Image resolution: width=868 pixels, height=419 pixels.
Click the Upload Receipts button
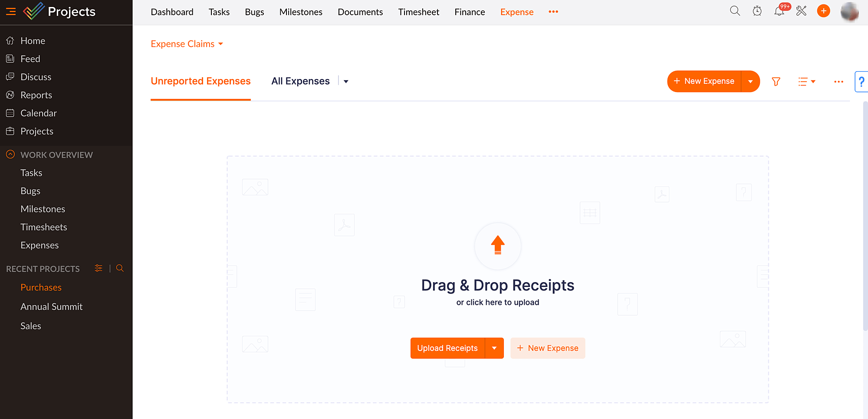pyautogui.click(x=447, y=348)
